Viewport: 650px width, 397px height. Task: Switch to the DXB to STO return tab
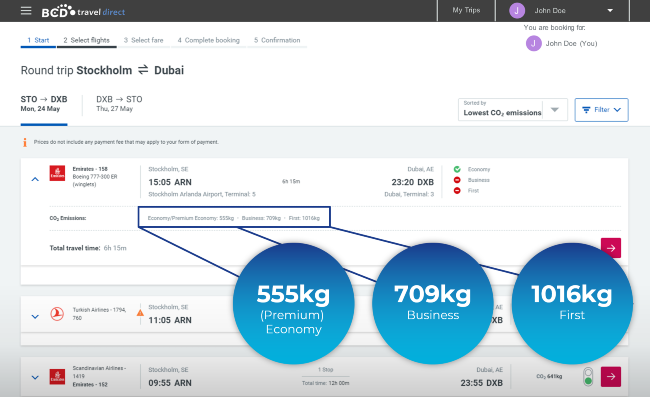point(119,104)
